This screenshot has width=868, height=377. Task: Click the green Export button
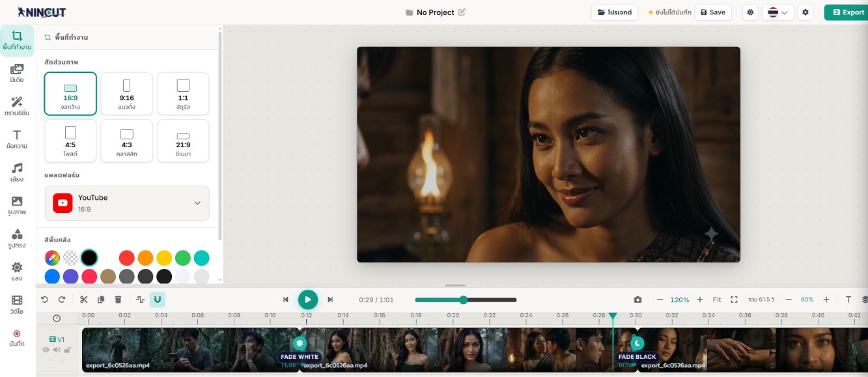[847, 12]
